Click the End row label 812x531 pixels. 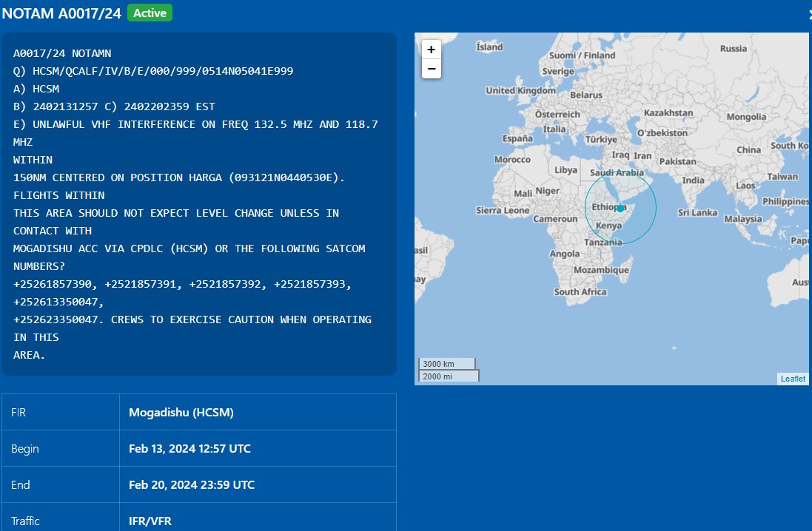point(21,485)
